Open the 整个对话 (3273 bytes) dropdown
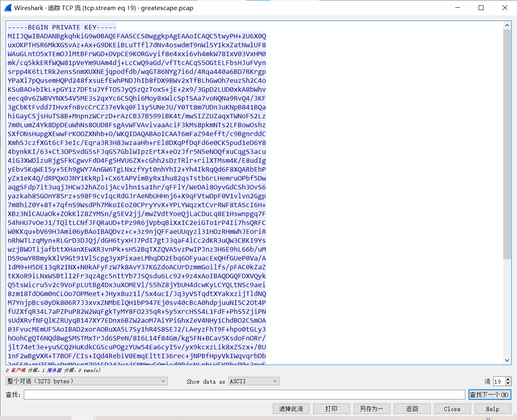Screen dimensions: 517x420 click(87, 381)
